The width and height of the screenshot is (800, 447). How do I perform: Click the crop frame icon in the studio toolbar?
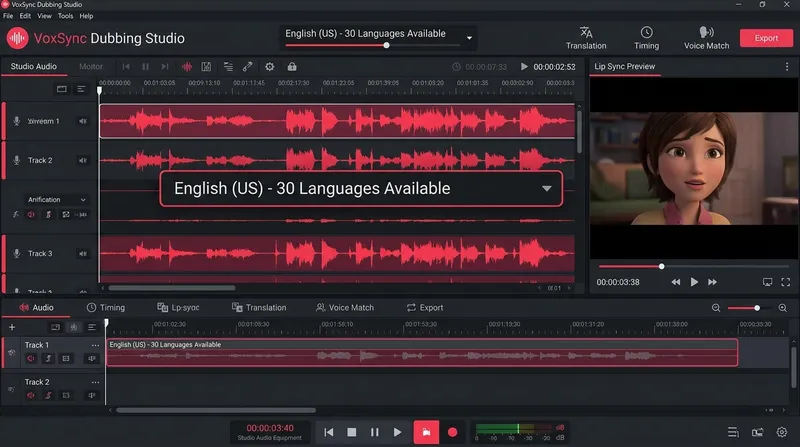206,66
